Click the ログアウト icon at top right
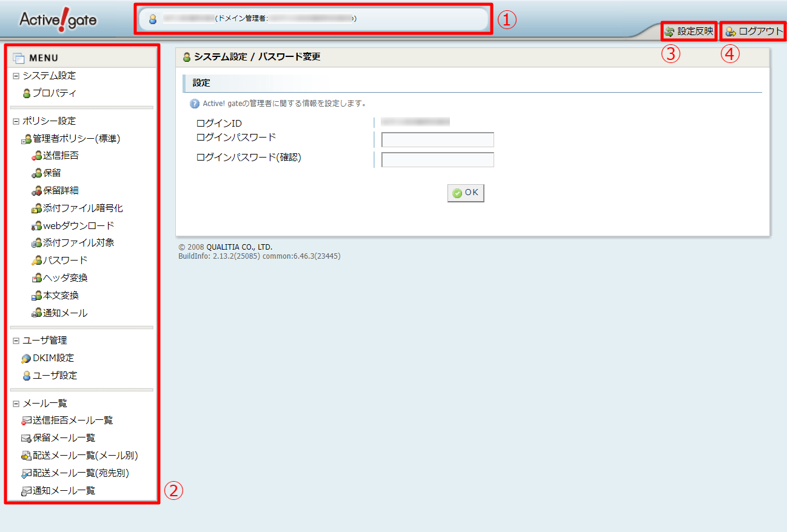The height and width of the screenshot is (532, 787). pos(731,32)
